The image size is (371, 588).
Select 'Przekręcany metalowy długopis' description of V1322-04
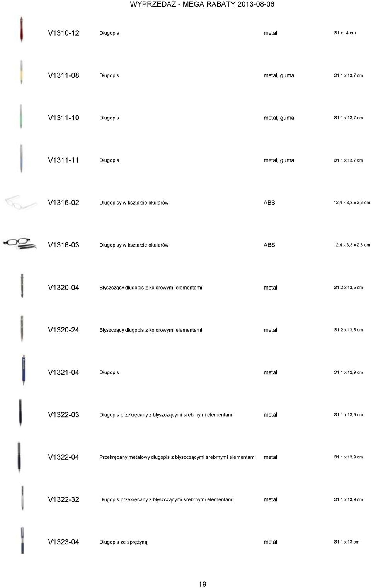[177, 457]
